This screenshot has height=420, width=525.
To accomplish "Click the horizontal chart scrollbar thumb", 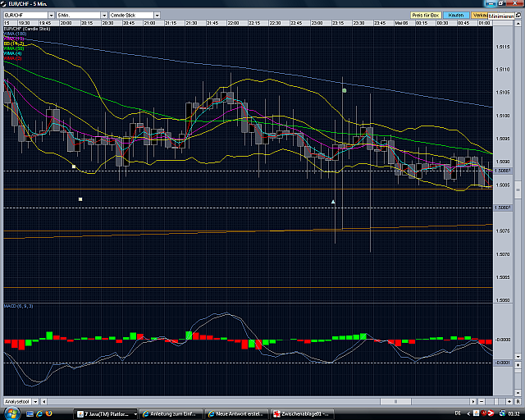I will [x=395, y=401].
